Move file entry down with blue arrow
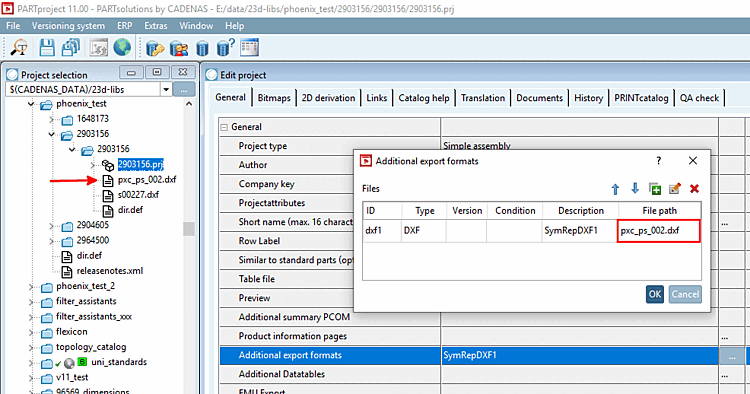Image resolution: width=750 pixels, height=394 pixels. (635, 188)
